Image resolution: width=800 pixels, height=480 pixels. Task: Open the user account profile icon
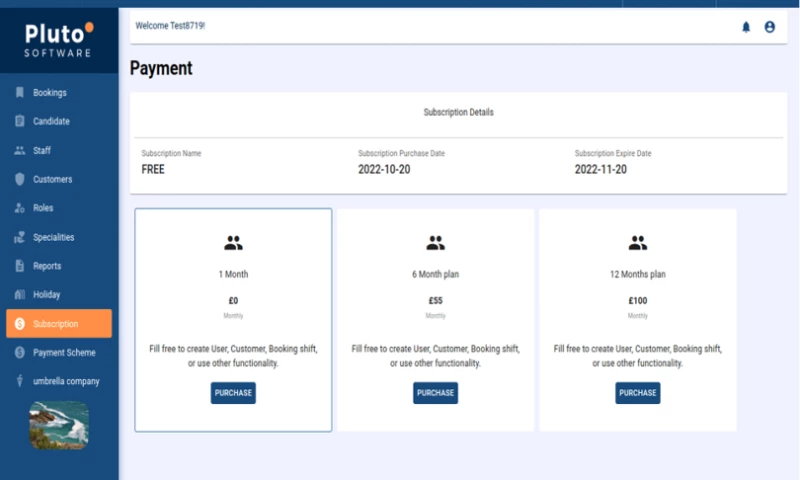(769, 27)
